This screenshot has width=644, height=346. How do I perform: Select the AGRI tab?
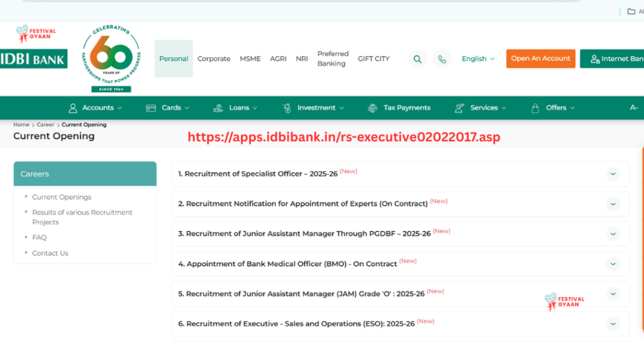point(278,59)
